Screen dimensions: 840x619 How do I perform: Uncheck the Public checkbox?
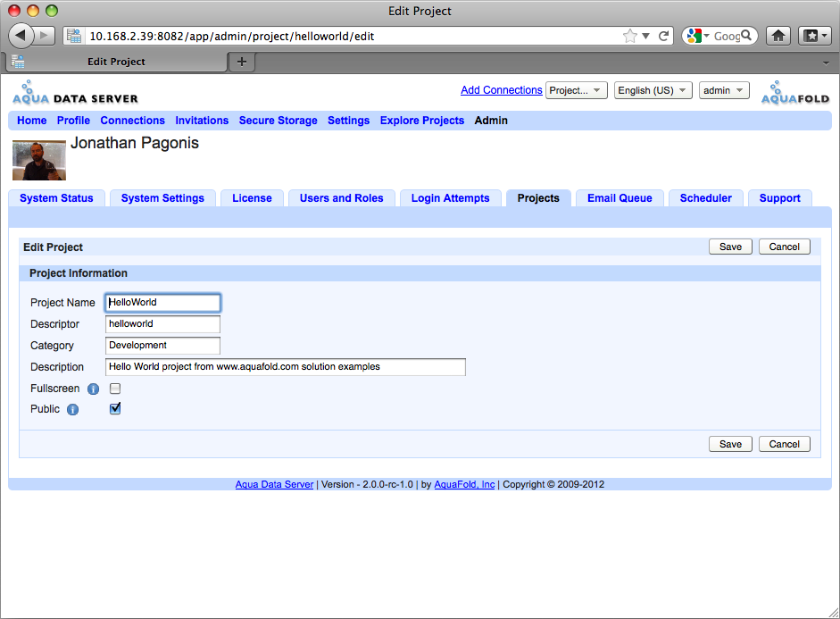(115, 409)
